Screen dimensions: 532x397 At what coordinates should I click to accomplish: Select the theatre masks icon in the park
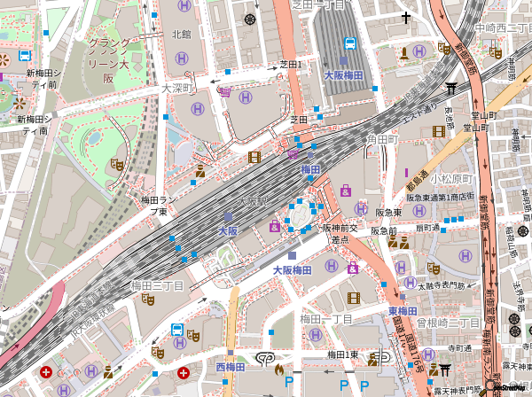pyautogui.click(x=116, y=165)
